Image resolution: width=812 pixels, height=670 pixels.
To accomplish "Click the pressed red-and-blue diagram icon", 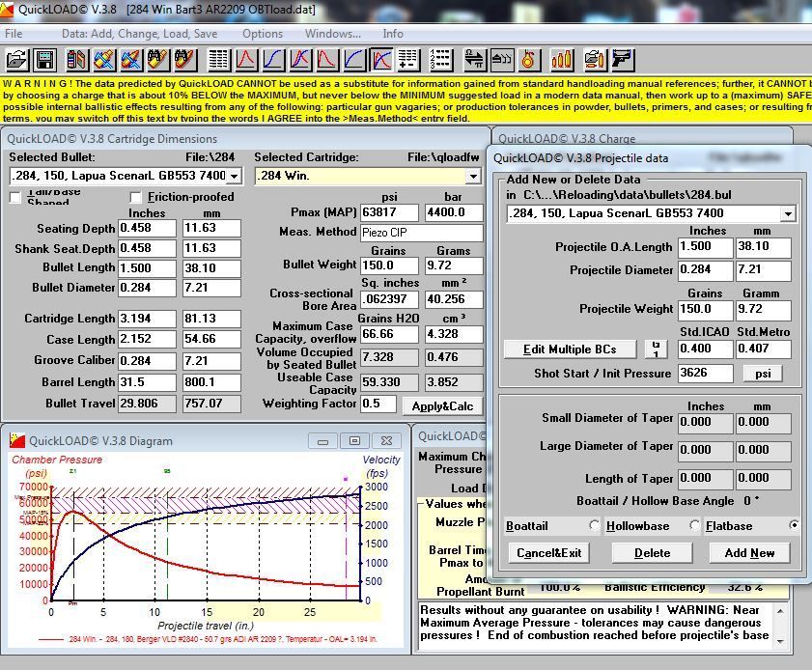I will coord(381,60).
